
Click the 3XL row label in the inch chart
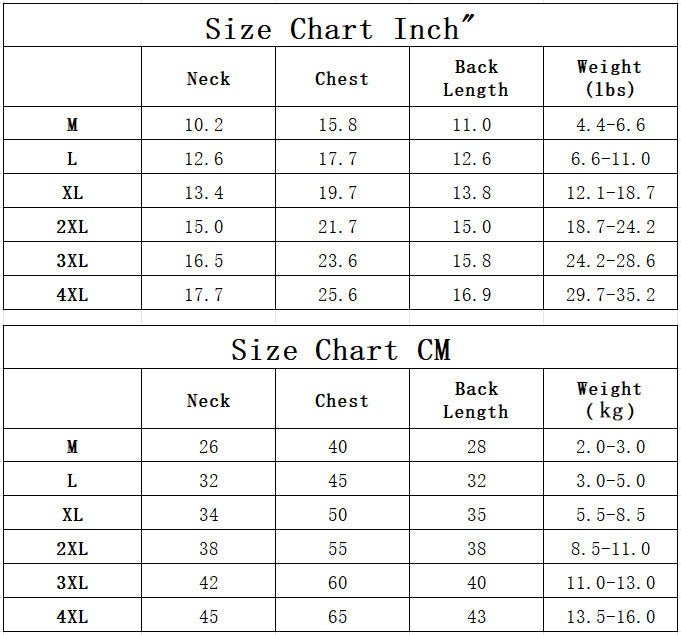(x=72, y=261)
